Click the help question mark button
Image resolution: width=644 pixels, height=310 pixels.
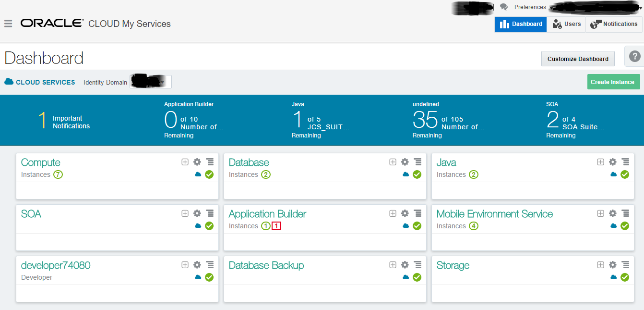636,56
